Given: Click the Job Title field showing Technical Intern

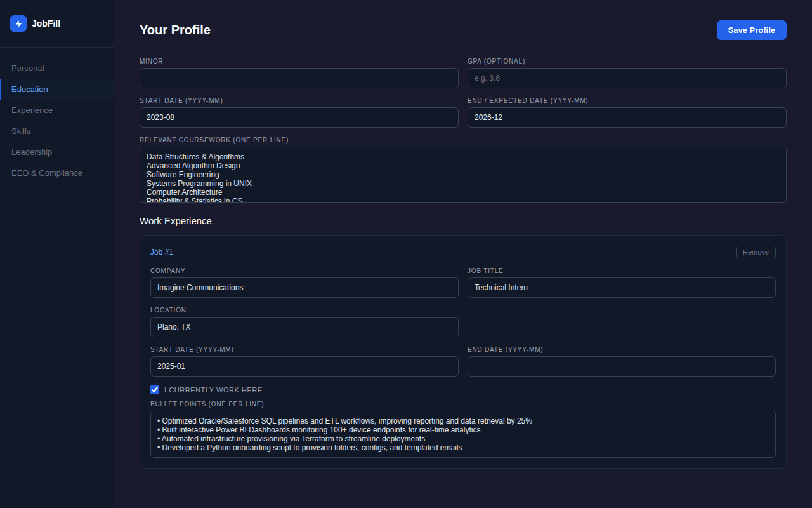Looking at the screenshot, I should tap(621, 288).
